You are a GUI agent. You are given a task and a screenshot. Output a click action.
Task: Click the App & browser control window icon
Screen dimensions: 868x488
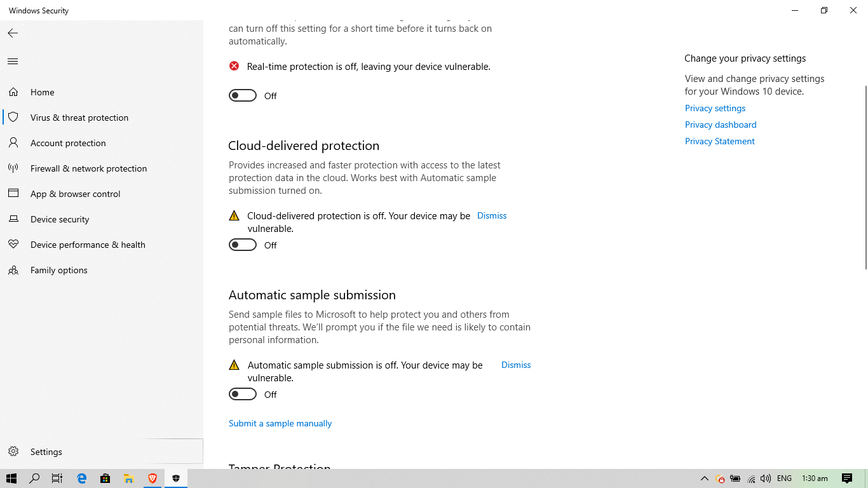click(x=13, y=194)
